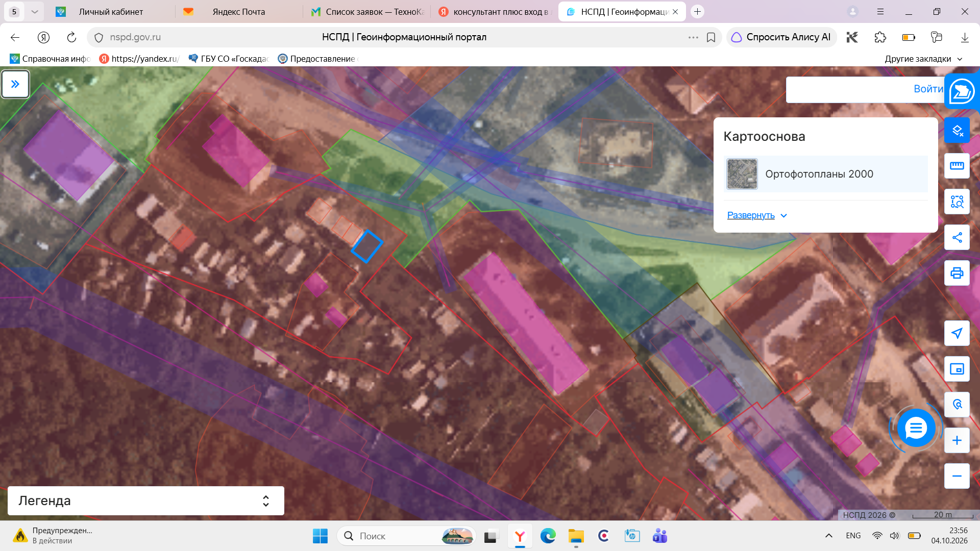Viewport: 980px width, 551px height.
Task: Open a new browser tab
Action: 697,12
